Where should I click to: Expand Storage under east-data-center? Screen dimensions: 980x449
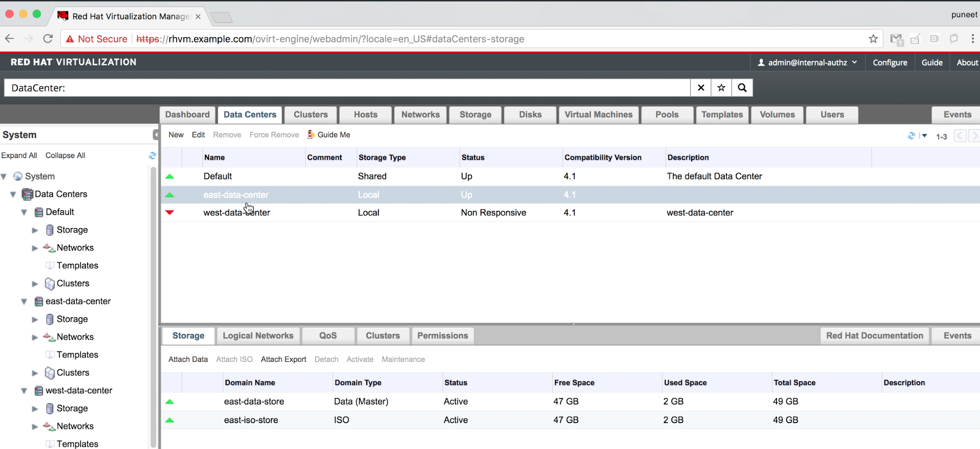35,320
